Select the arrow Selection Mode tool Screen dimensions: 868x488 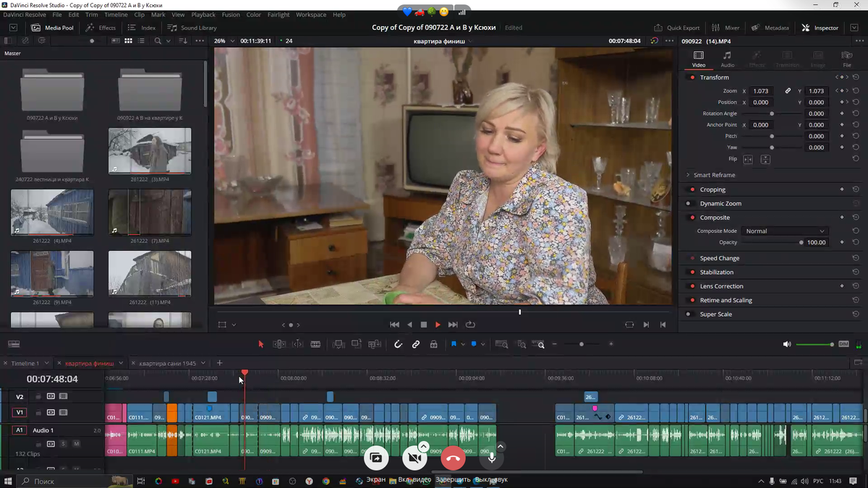point(261,344)
